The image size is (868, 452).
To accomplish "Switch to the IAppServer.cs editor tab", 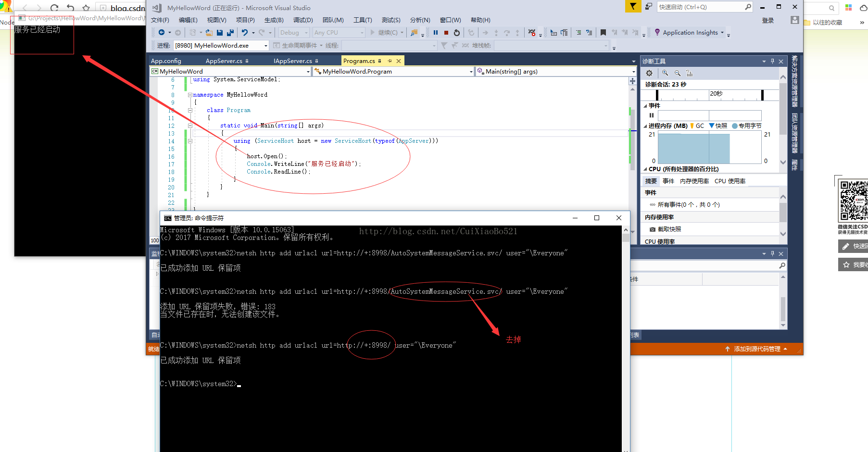I will point(293,61).
